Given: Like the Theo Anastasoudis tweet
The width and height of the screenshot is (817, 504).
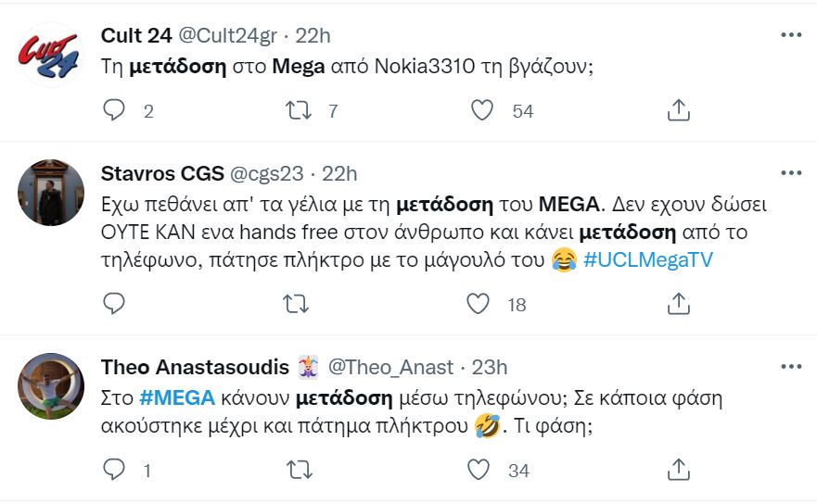Looking at the screenshot, I should pos(479,471).
